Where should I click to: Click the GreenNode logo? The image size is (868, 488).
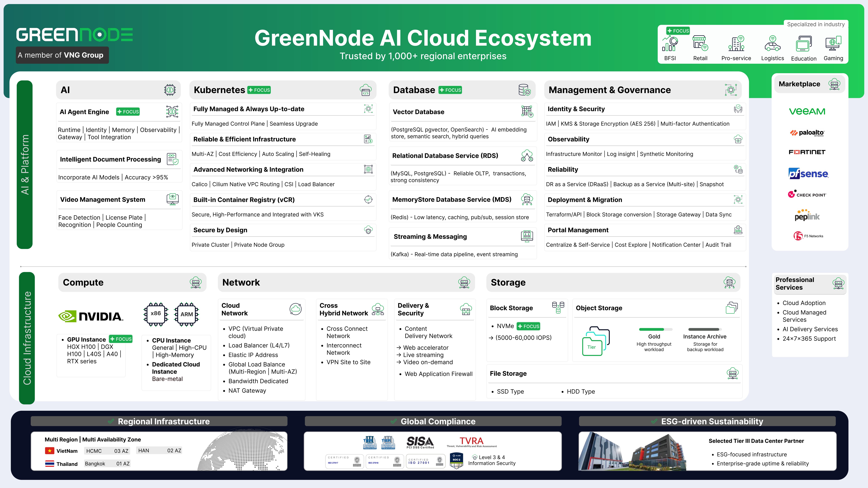click(75, 35)
